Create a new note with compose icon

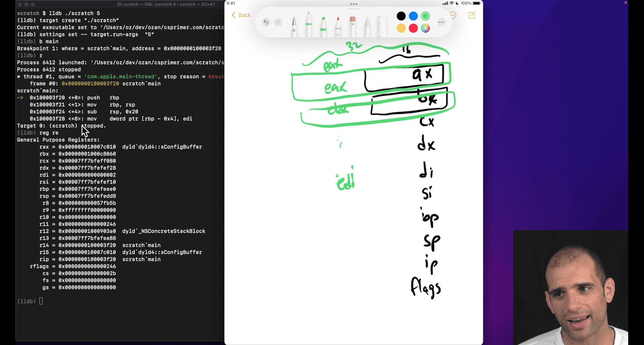[x=472, y=15]
